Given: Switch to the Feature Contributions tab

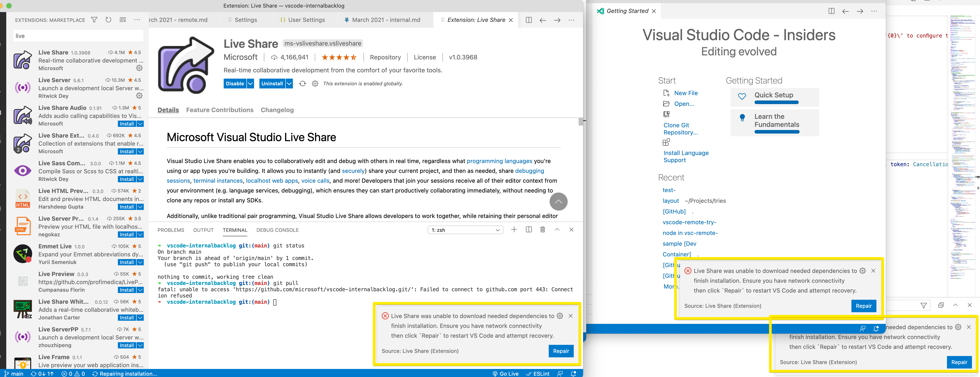Looking at the screenshot, I should pyautogui.click(x=219, y=110).
